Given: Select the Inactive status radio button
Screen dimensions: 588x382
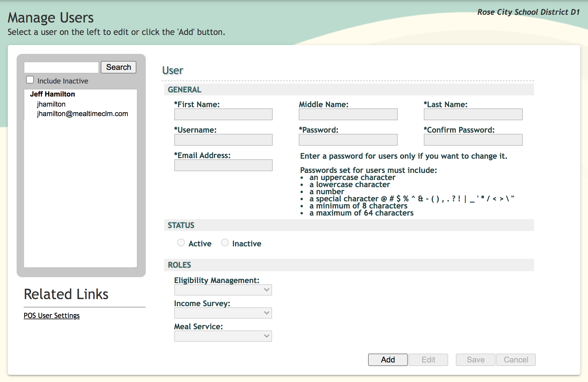Looking at the screenshot, I should pyautogui.click(x=225, y=243).
